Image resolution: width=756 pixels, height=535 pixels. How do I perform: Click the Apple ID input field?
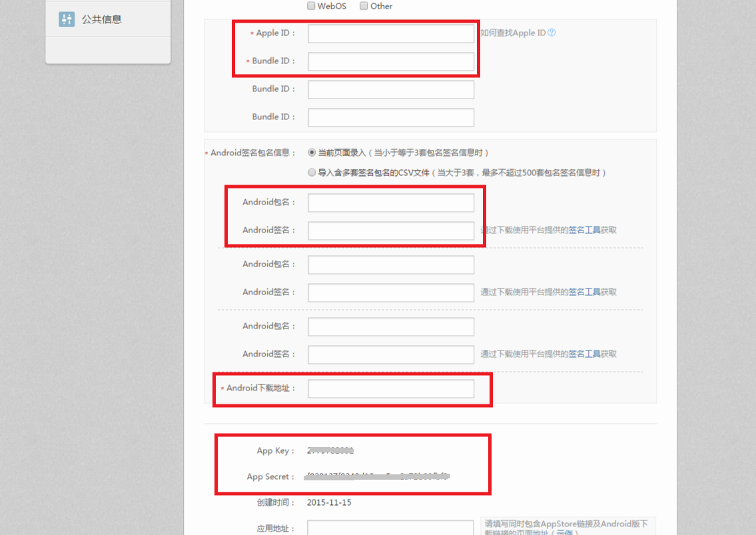click(x=391, y=33)
